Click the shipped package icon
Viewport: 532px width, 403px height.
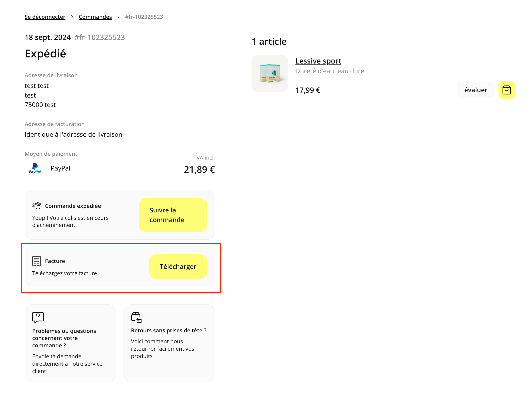coord(37,206)
